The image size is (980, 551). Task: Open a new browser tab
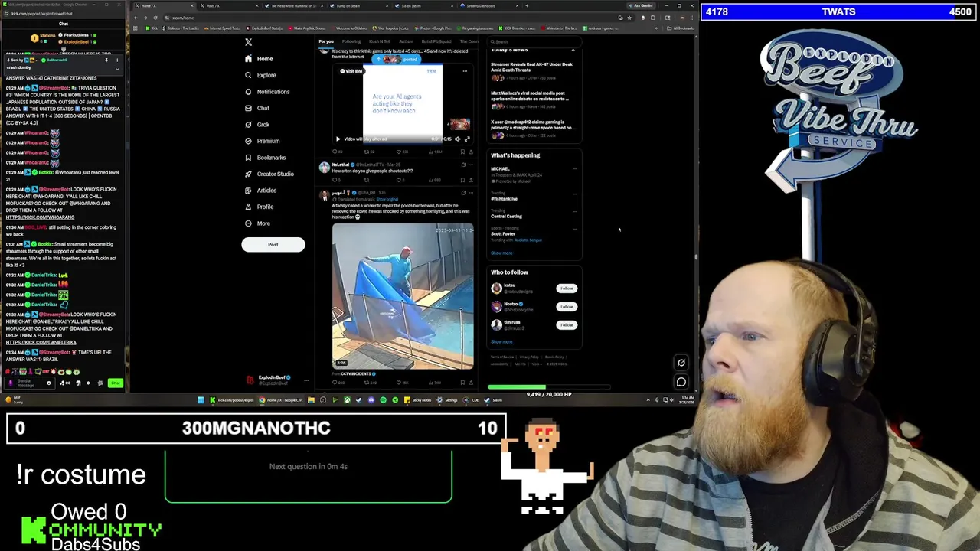527,6
